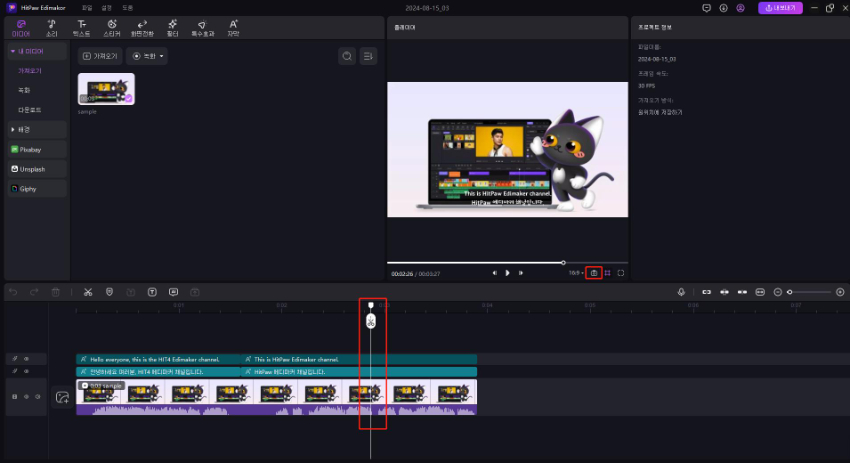Toggle visibility of the English subtitle track

point(26,359)
